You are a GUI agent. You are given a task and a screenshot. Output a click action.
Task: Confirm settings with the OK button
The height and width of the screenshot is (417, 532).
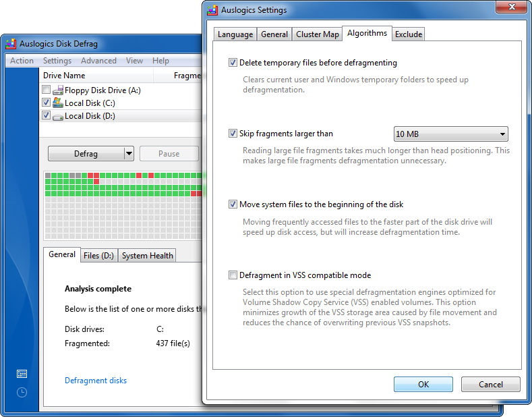(x=423, y=384)
